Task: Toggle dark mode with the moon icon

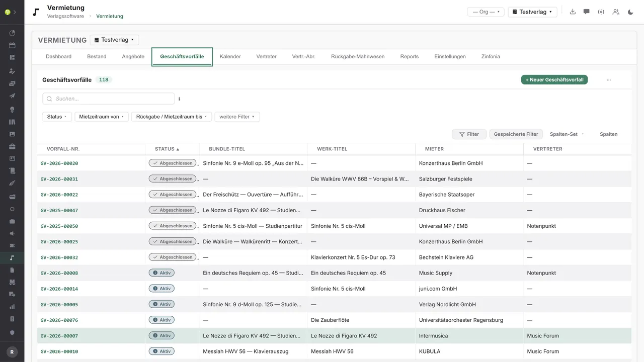Action: pyautogui.click(x=630, y=12)
